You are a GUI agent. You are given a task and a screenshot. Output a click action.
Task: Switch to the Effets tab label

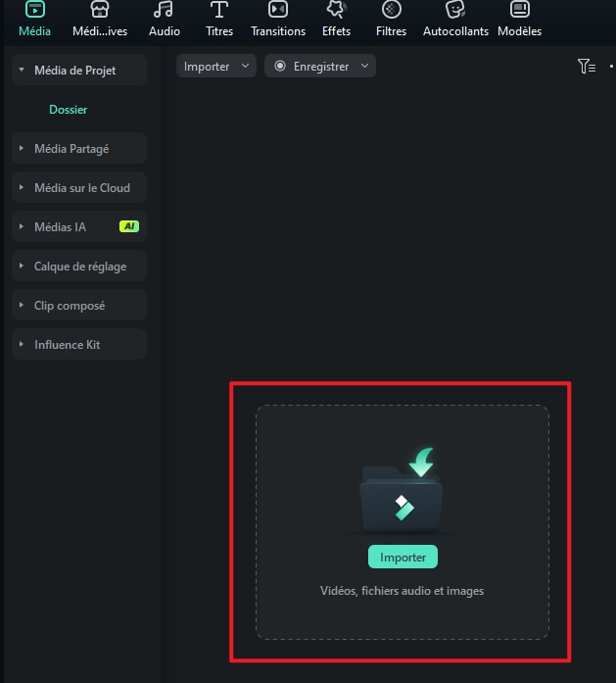336,31
